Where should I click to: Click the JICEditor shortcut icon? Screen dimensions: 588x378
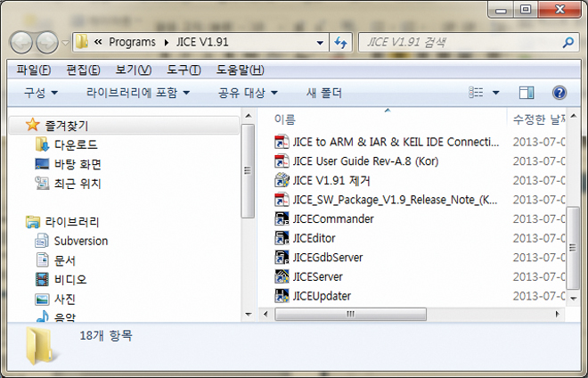click(282, 238)
